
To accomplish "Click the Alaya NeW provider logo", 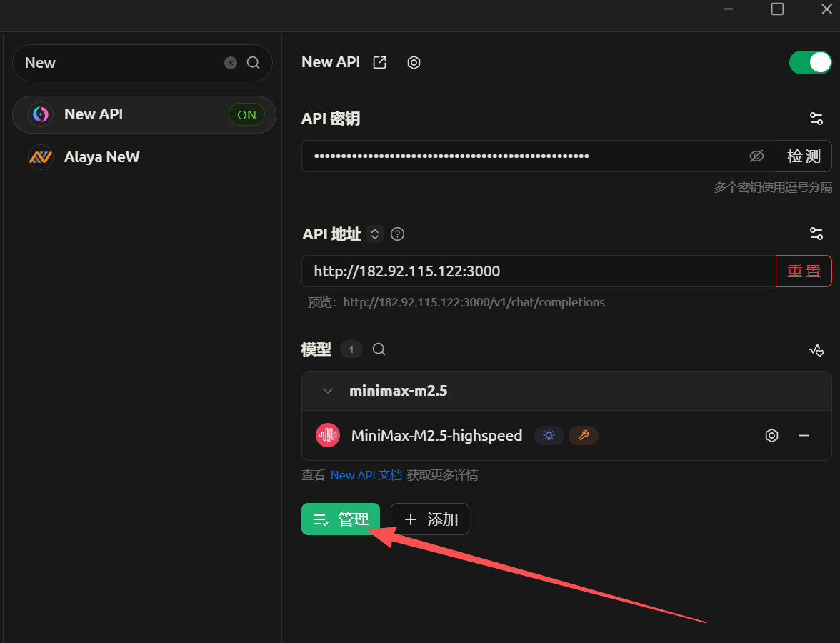I will coord(41,157).
